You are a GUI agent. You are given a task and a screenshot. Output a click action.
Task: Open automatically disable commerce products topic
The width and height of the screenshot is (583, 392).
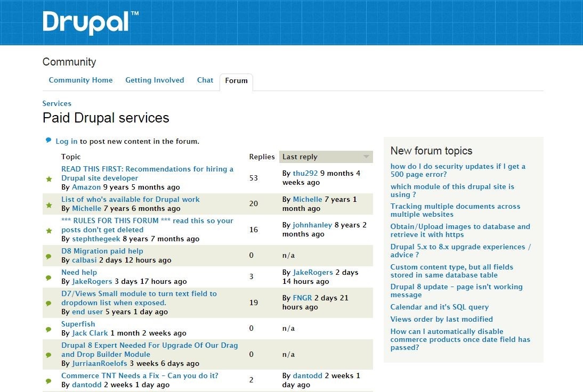click(x=460, y=339)
